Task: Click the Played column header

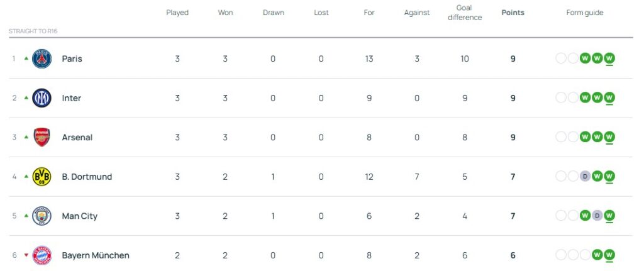Action: point(177,13)
